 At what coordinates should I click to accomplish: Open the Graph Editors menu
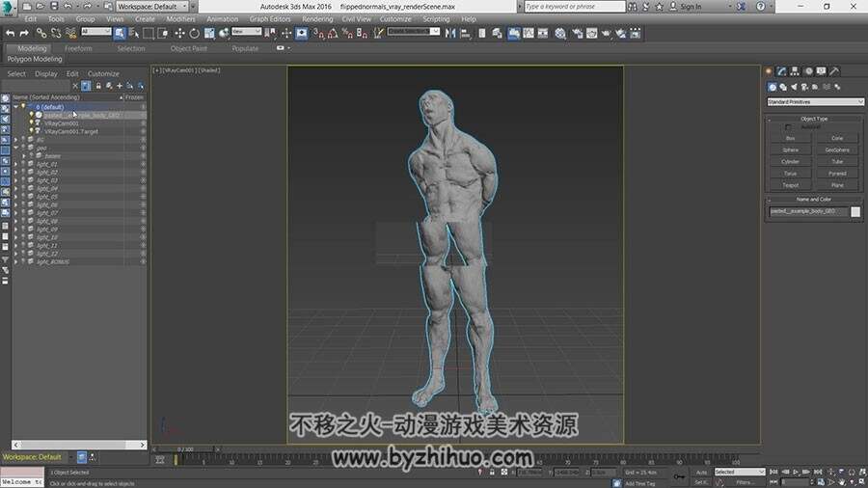coord(270,19)
